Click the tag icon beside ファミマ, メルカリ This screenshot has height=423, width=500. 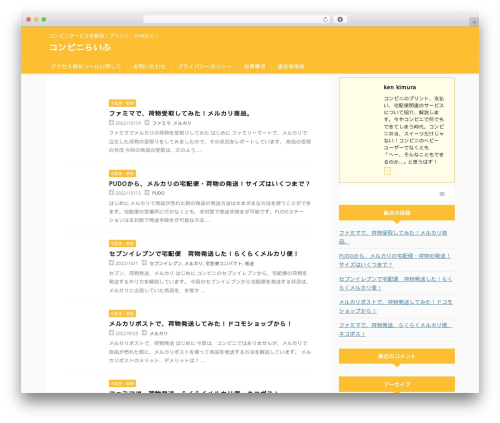tap(147, 123)
